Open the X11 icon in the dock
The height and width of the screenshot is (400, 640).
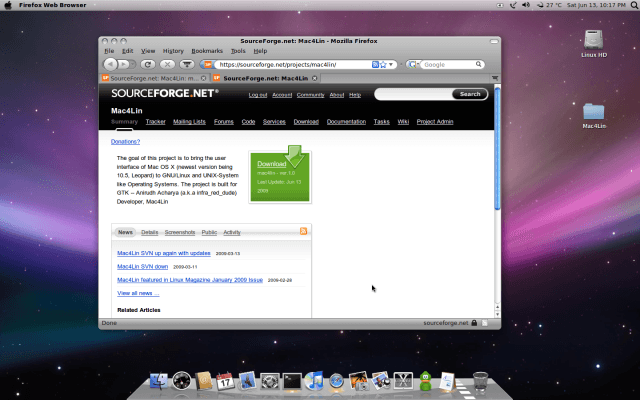(x=403, y=381)
